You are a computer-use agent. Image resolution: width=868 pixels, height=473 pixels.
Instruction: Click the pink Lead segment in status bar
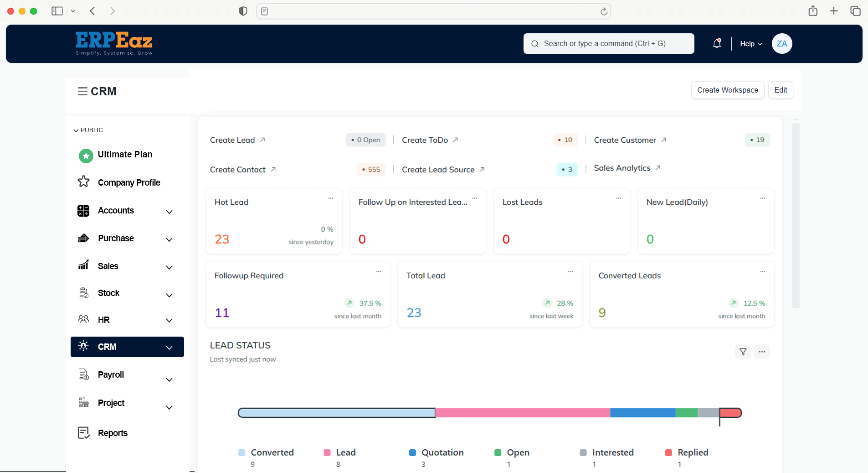tap(522, 413)
